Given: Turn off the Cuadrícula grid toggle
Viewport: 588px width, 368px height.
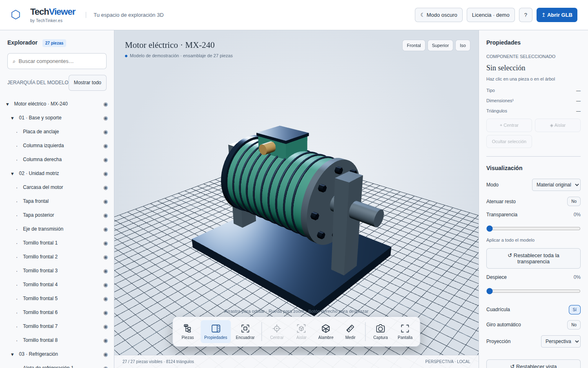Looking at the screenshot, I should point(575,310).
